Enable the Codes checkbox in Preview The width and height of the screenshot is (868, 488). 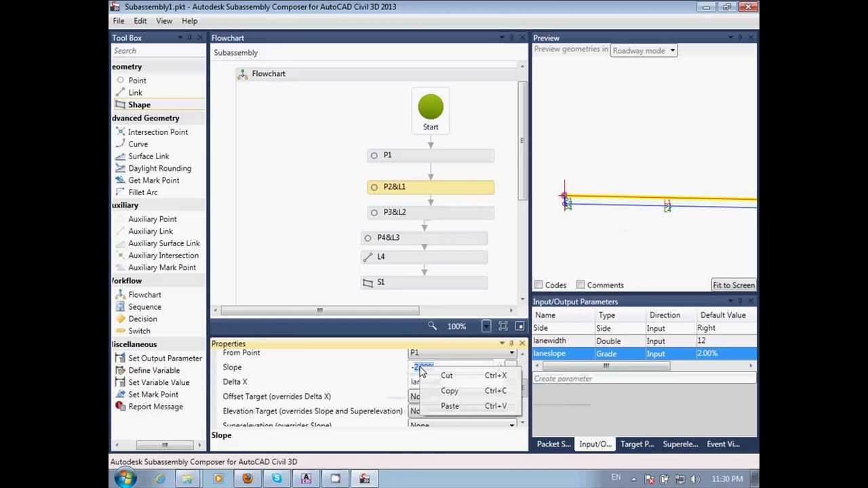tap(538, 285)
